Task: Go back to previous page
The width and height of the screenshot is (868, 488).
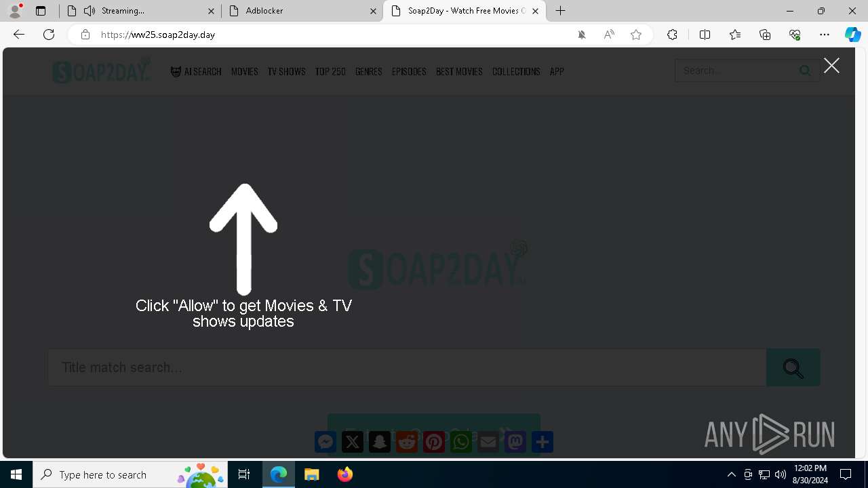Action: [19, 35]
